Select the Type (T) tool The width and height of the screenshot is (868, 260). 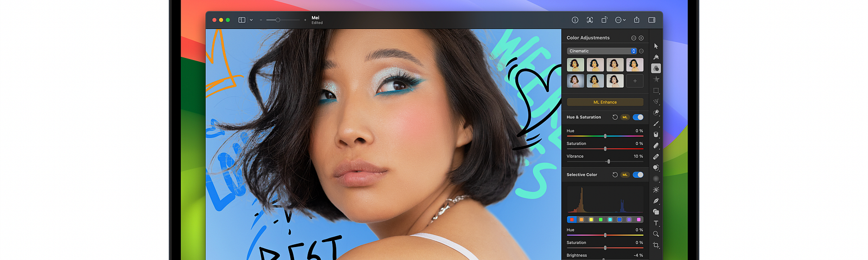click(x=656, y=223)
